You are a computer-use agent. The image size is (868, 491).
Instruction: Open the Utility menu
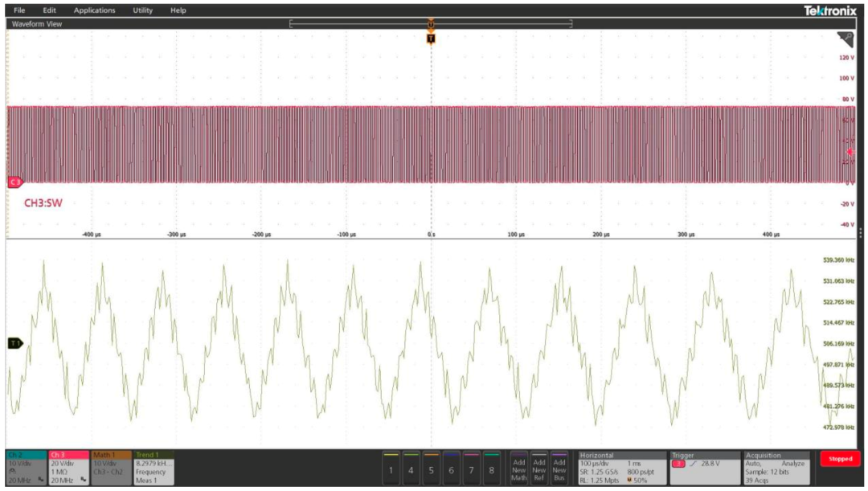(x=142, y=10)
